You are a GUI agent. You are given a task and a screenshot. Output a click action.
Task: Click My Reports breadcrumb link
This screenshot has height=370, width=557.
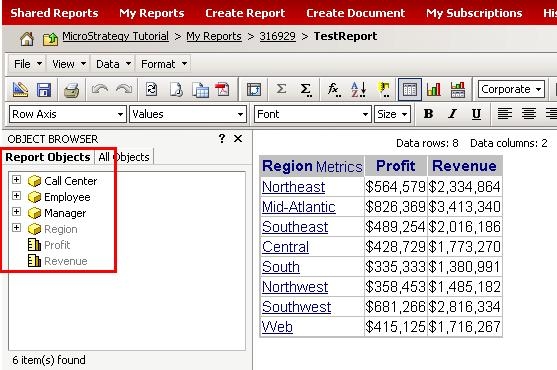214,36
